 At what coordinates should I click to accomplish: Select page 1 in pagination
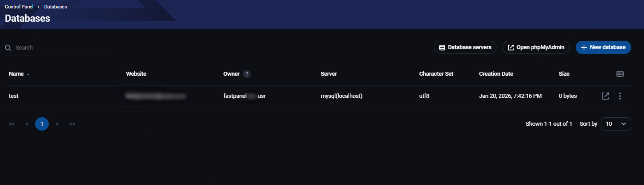(42, 124)
